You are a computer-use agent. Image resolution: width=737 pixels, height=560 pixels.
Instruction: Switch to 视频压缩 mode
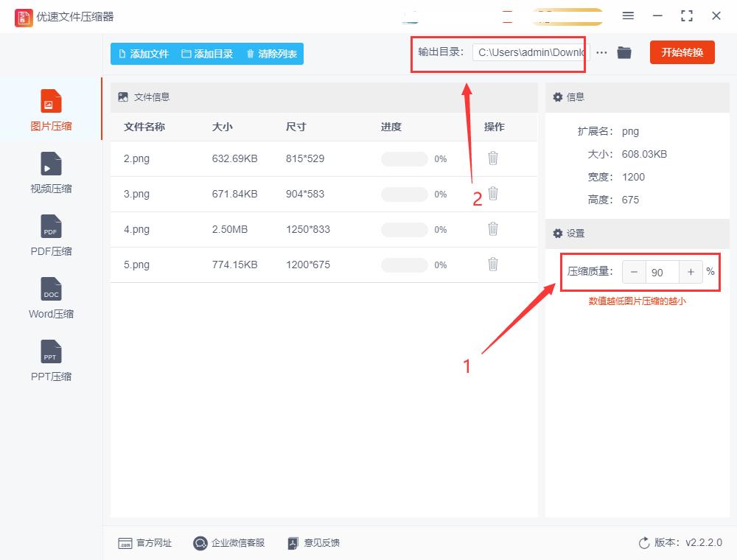49,173
